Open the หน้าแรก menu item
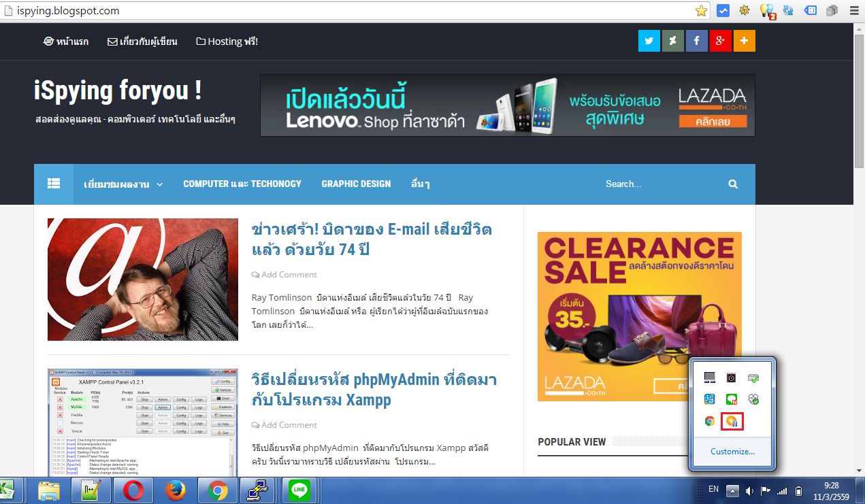The image size is (865, 504). pyautogui.click(x=65, y=41)
